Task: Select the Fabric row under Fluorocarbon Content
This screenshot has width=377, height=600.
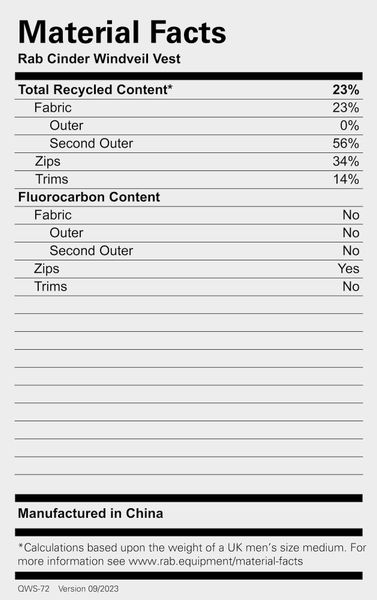Action: pos(189,215)
